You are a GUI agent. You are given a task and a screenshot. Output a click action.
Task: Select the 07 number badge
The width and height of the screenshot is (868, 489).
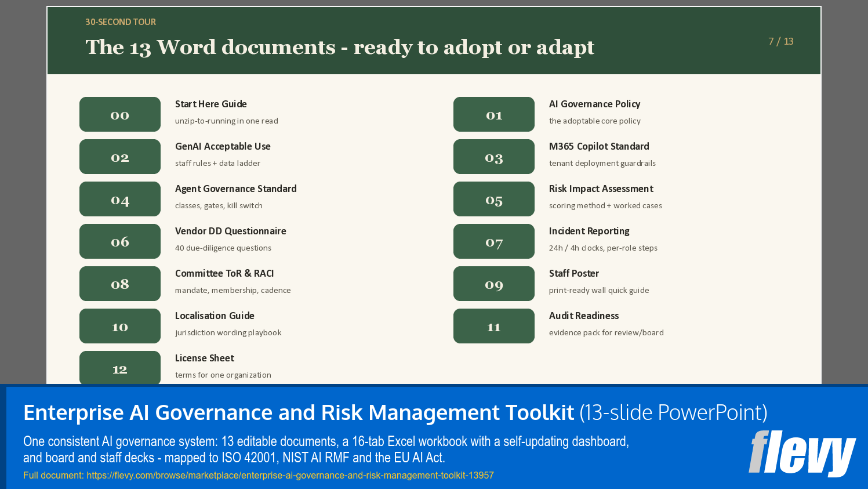pyautogui.click(x=494, y=241)
